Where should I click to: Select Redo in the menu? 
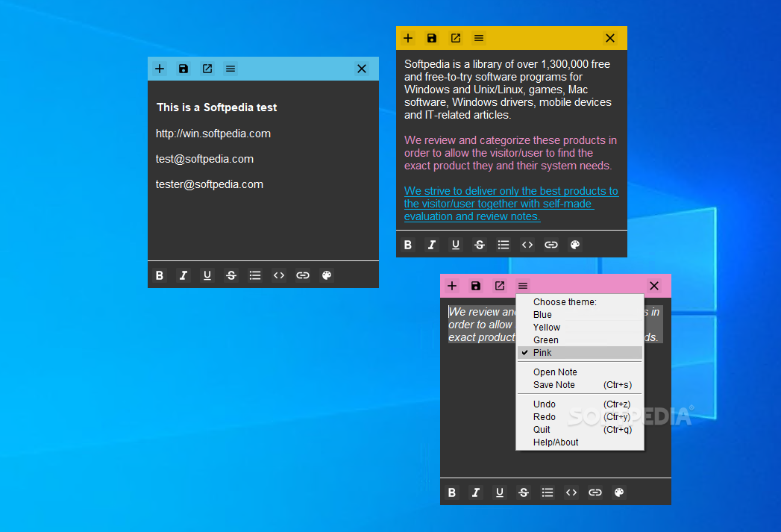click(x=580, y=417)
